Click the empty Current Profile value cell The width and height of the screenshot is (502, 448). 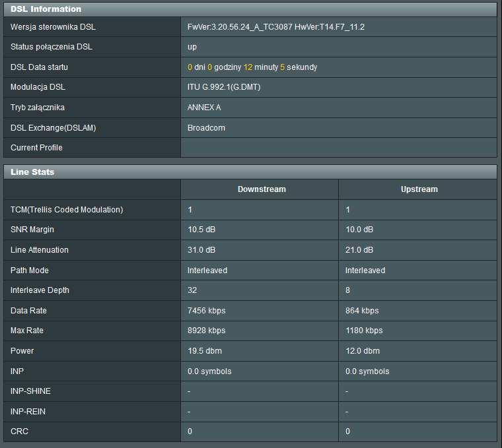338,148
